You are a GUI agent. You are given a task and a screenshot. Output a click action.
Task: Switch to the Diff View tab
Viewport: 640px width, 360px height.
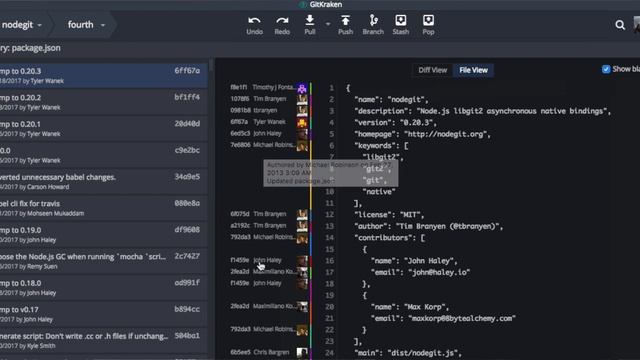433,70
